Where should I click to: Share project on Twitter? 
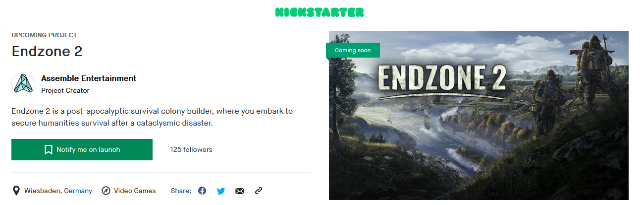pos(221,191)
